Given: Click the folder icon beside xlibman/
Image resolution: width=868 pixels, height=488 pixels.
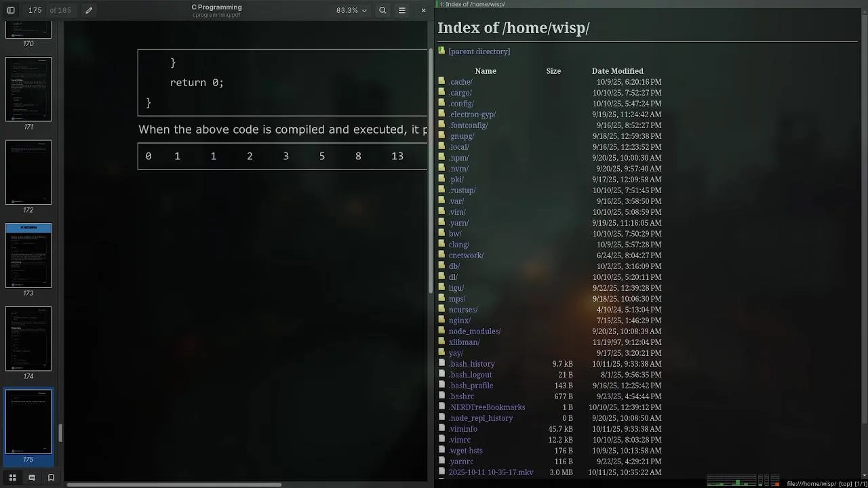Looking at the screenshot, I should click(x=441, y=342).
